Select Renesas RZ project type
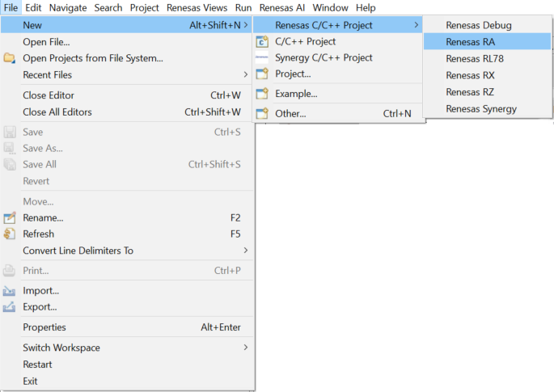Viewport: 554px width, 392px height. pos(487,92)
